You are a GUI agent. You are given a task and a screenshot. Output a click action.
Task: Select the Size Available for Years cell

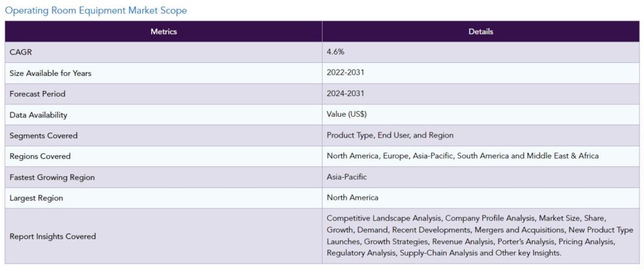click(164, 73)
